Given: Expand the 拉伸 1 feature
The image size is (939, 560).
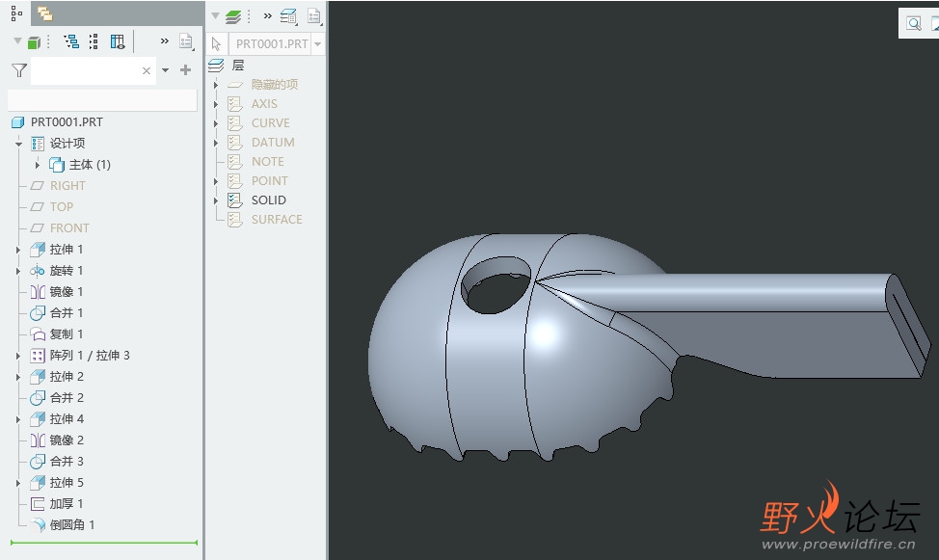Looking at the screenshot, I should (x=18, y=250).
